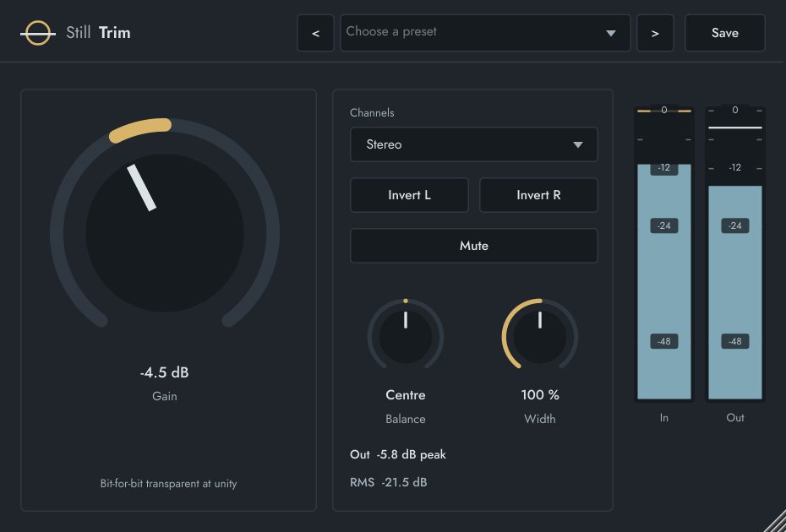Click the In meter label
The height and width of the screenshot is (532, 786).
[664, 418]
